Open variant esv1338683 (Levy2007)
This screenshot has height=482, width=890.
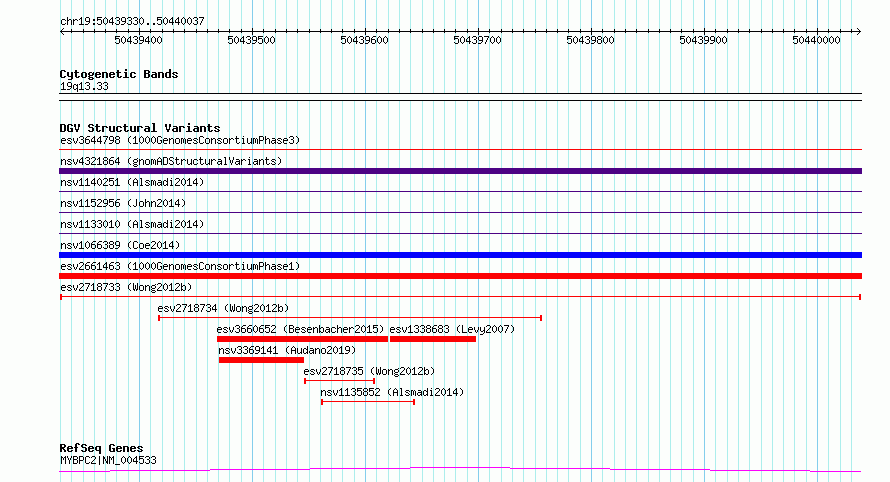click(x=452, y=329)
